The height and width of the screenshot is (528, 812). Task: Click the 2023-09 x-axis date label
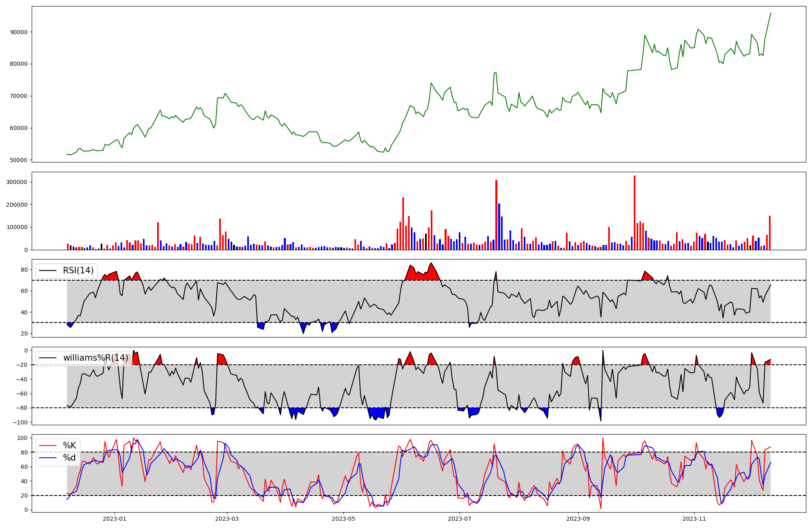coord(578,519)
